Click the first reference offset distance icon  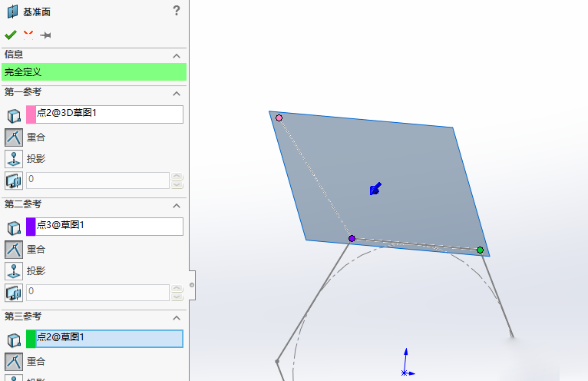click(x=14, y=181)
